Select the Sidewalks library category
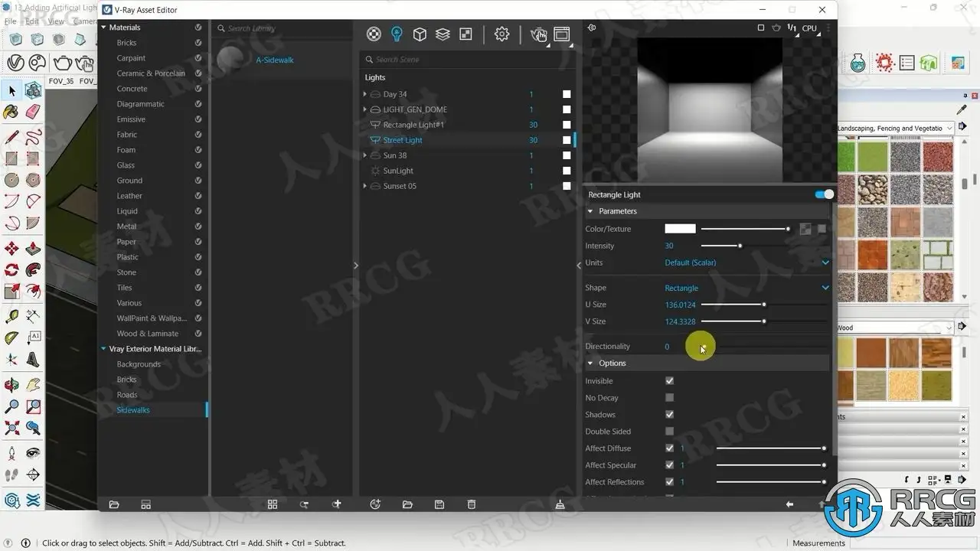 (x=133, y=410)
